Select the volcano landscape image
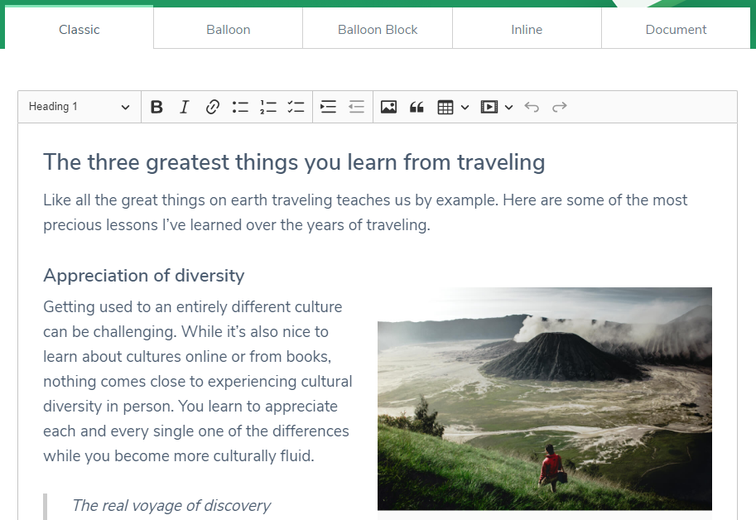This screenshot has width=756, height=520. (544, 398)
